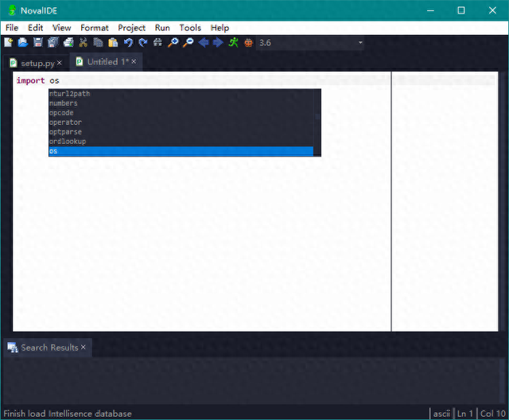
Task: Undo the last edit with Undo arrow
Action: click(128, 42)
